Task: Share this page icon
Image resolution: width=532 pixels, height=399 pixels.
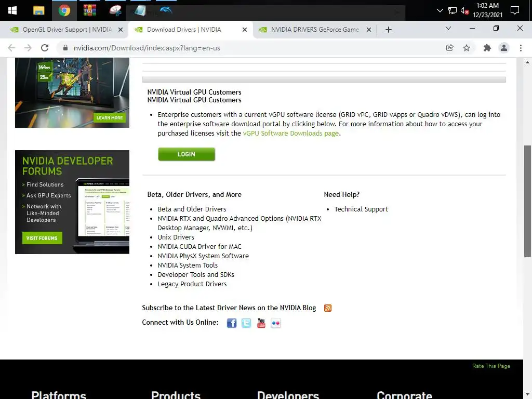Action: (449, 48)
